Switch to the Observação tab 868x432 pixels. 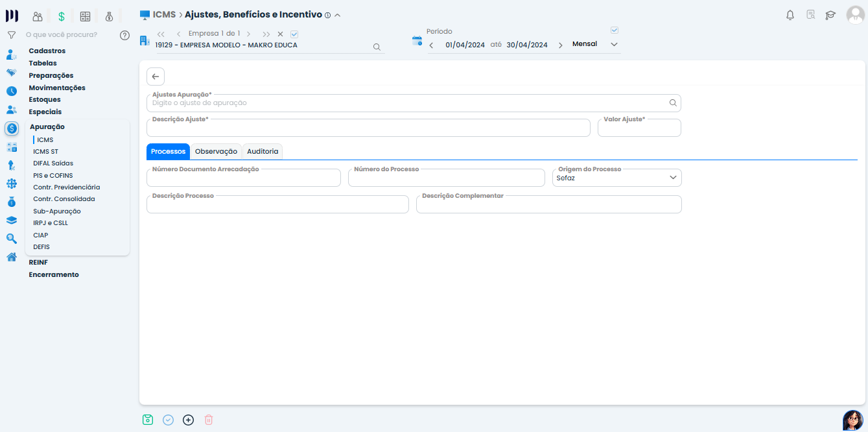[x=216, y=151]
